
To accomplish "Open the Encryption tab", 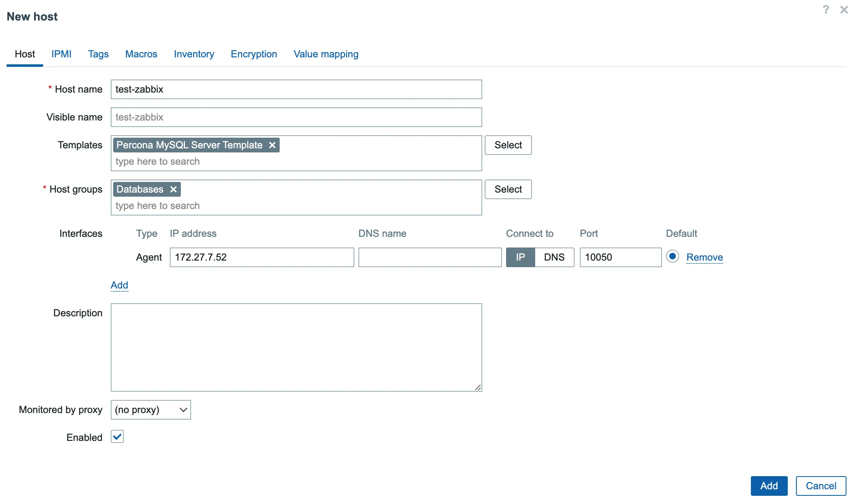I will click(x=254, y=53).
